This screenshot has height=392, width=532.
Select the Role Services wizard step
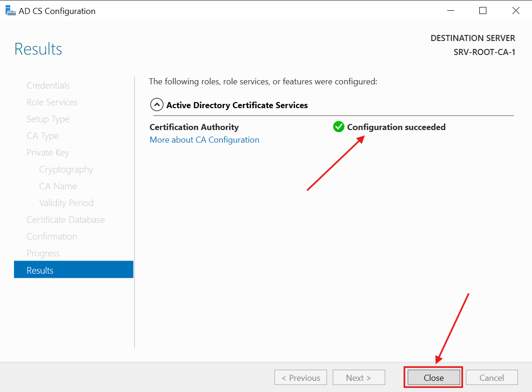coord(52,102)
